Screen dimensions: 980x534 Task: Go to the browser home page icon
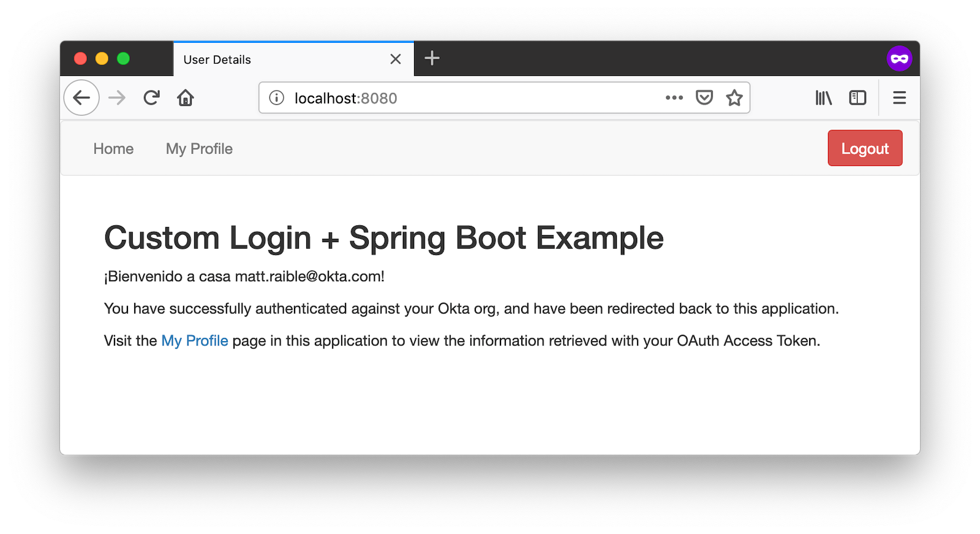186,98
